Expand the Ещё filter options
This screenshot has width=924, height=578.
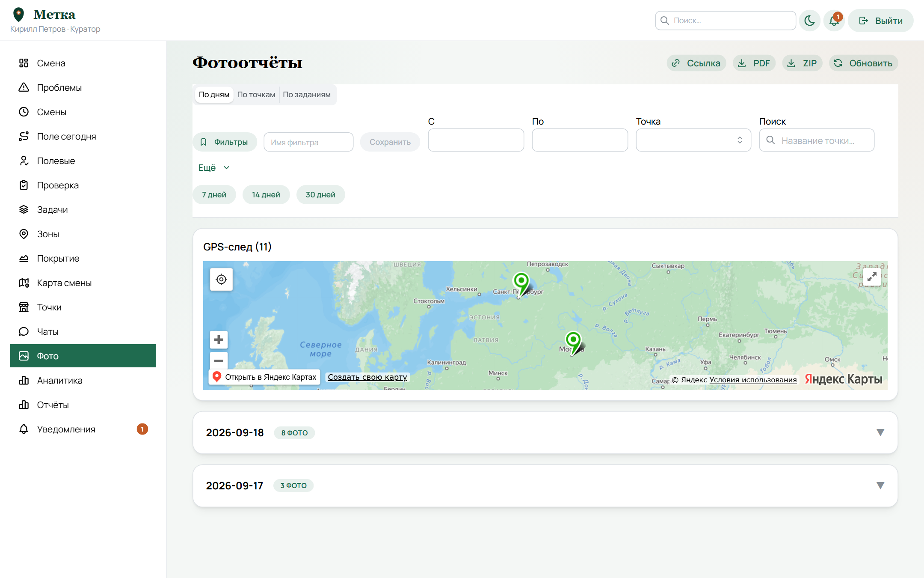point(214,168)
